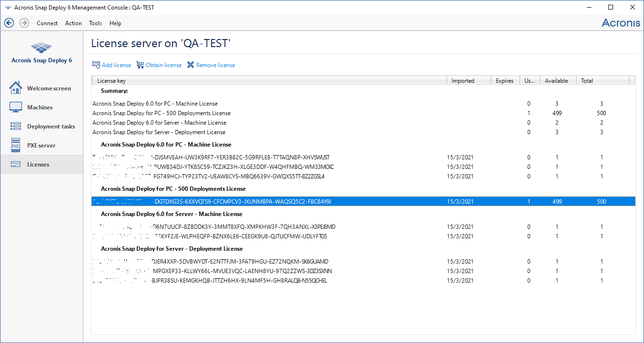The height and width of the screenshot is (343, 644).
Task: Select highlighted license key ending FBC84Y9J
Action: (363, 202)
